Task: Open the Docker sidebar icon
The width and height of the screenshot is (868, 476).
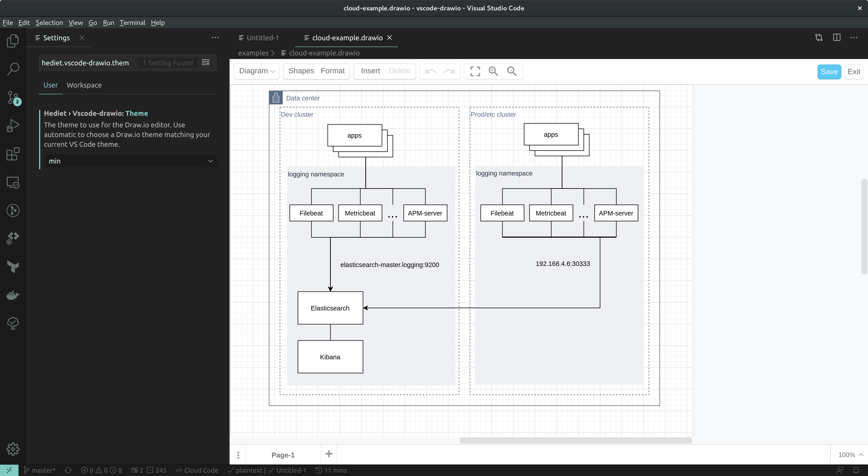Action: 13,295
